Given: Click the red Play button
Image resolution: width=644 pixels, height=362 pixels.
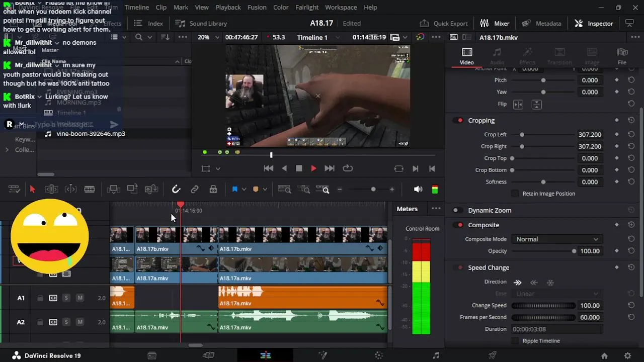Looking at the screenshot, I should pos(313,168).
